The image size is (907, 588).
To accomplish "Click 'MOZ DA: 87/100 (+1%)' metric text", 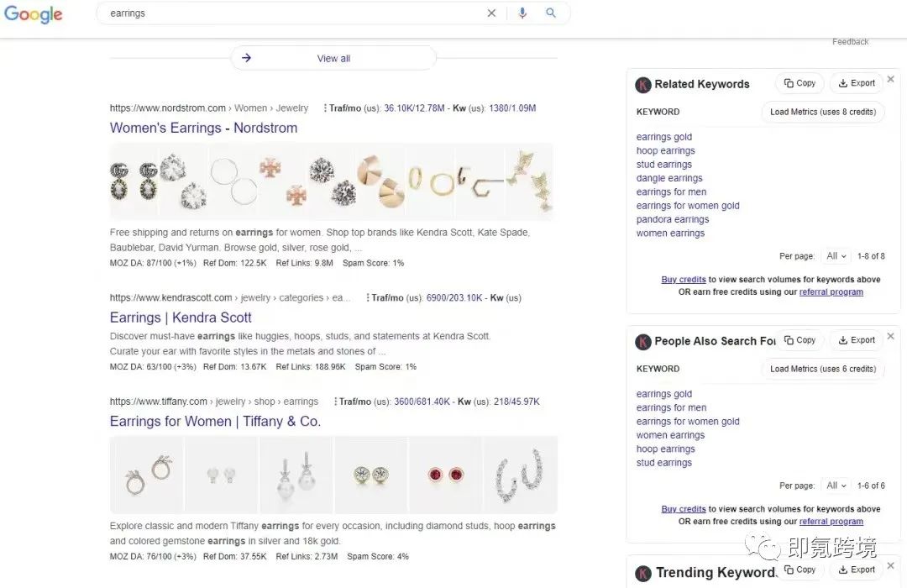I will tap(153, 263).
